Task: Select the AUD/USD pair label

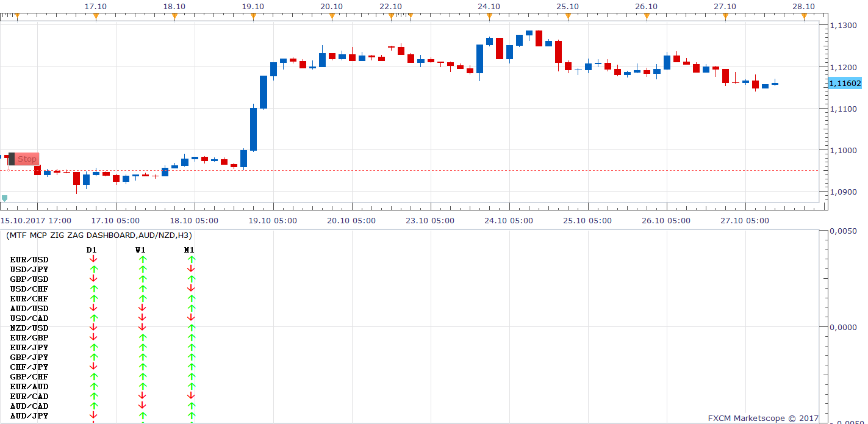Action: tap(29, 308)
